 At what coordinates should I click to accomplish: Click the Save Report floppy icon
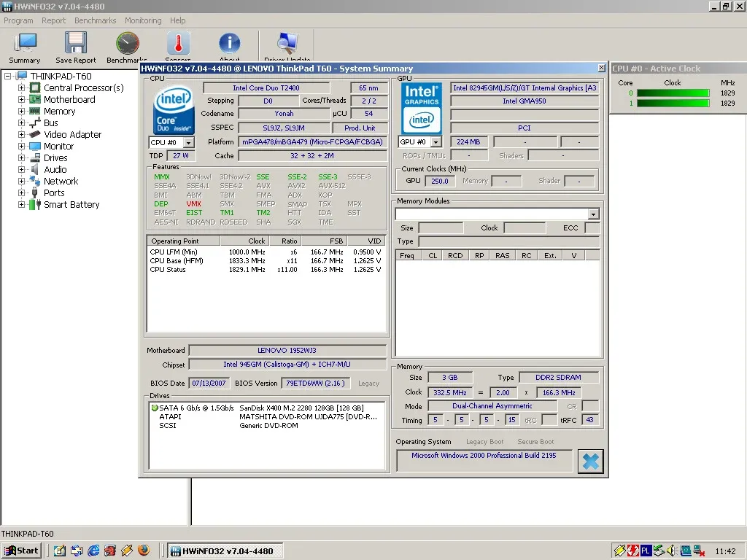point(76,43)
